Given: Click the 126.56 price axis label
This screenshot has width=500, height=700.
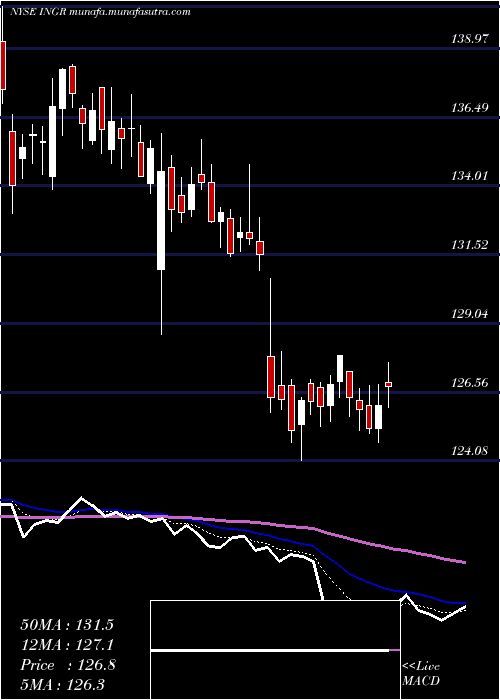Looking at the screenshot, I should (469, 383).
